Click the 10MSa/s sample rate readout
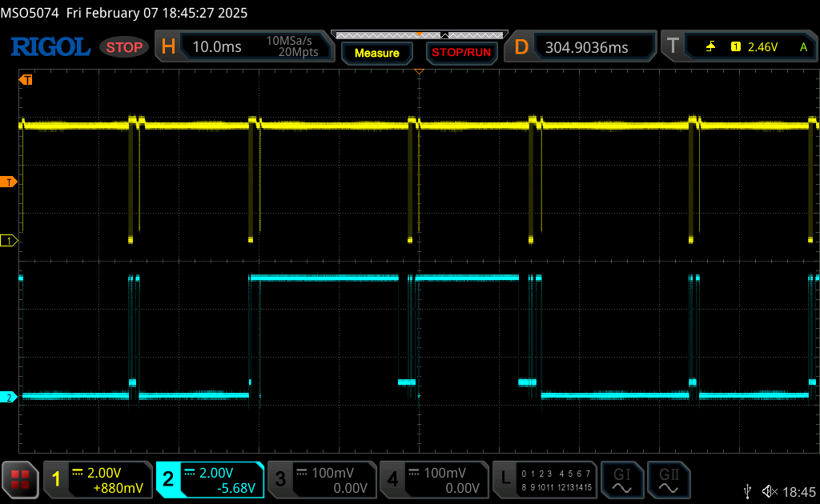Screen dimensions: 820x504 [x=289, y=41]
